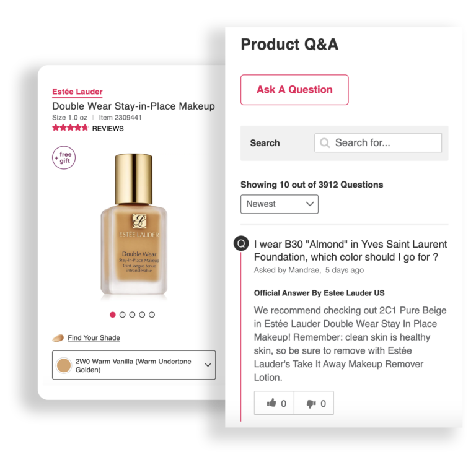
Task: Click the search magnifier icon
Action: tap(325, 143)
